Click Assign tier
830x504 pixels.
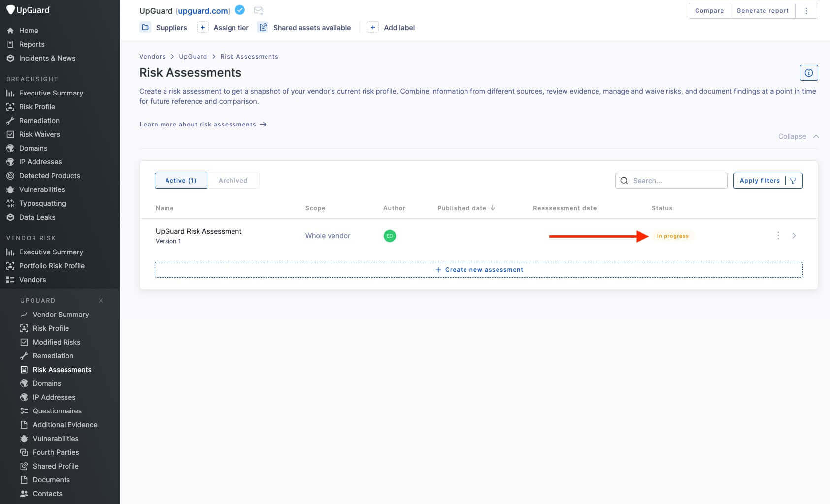click(x=223, y=28)
